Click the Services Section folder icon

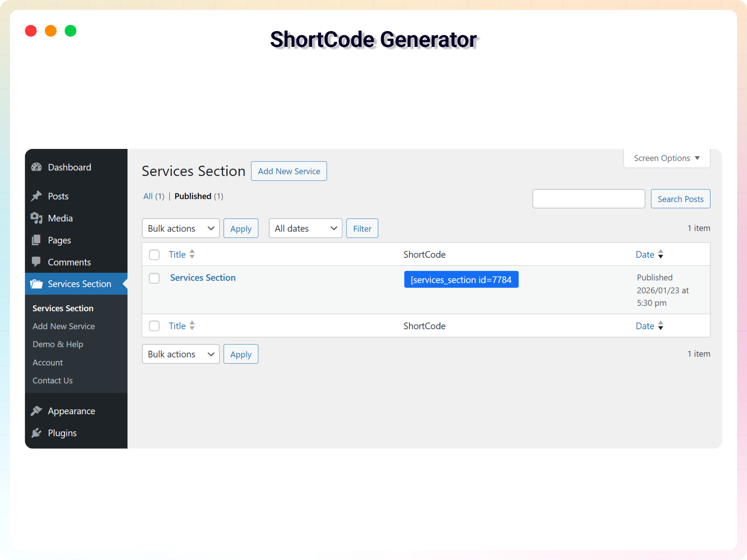pyautogui.click(x=37, y=284)
